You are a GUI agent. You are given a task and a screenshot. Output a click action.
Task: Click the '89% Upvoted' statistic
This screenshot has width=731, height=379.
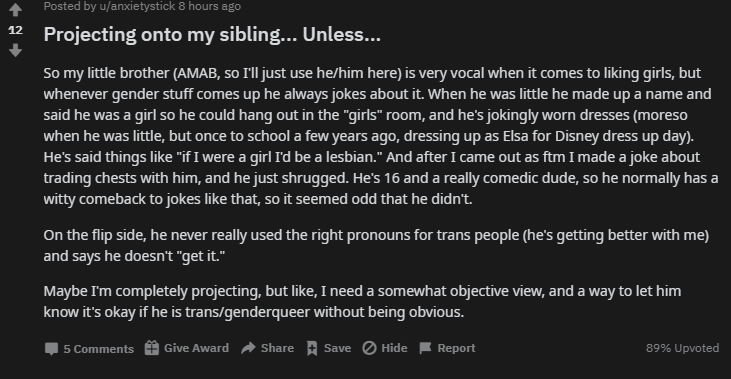click(683, 348)
